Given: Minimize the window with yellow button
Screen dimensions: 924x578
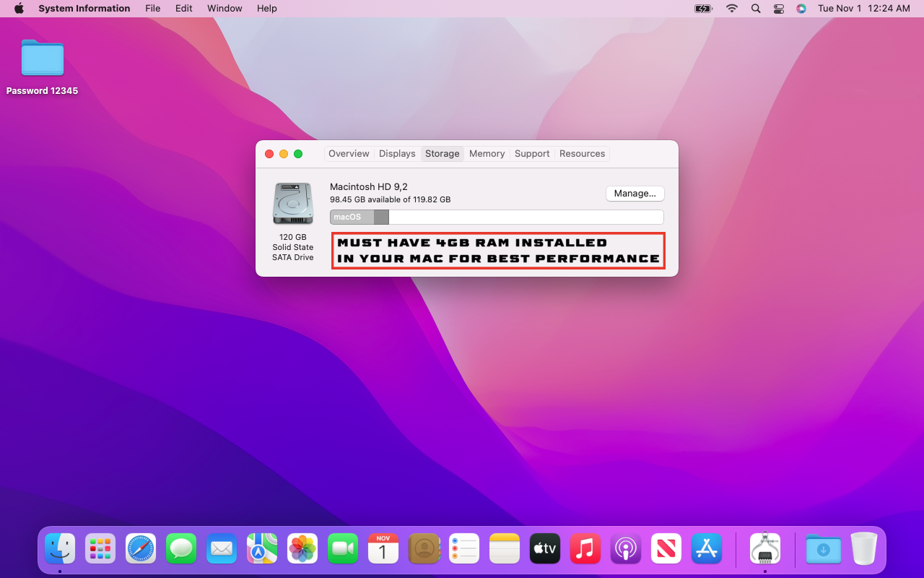Looking at the screenshot, I should click(284, 154).
